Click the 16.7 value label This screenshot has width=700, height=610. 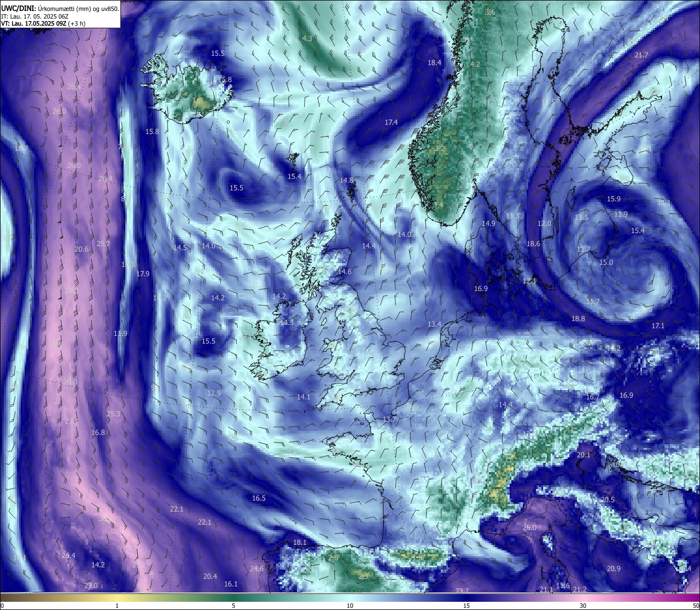(x=593, y=397)
